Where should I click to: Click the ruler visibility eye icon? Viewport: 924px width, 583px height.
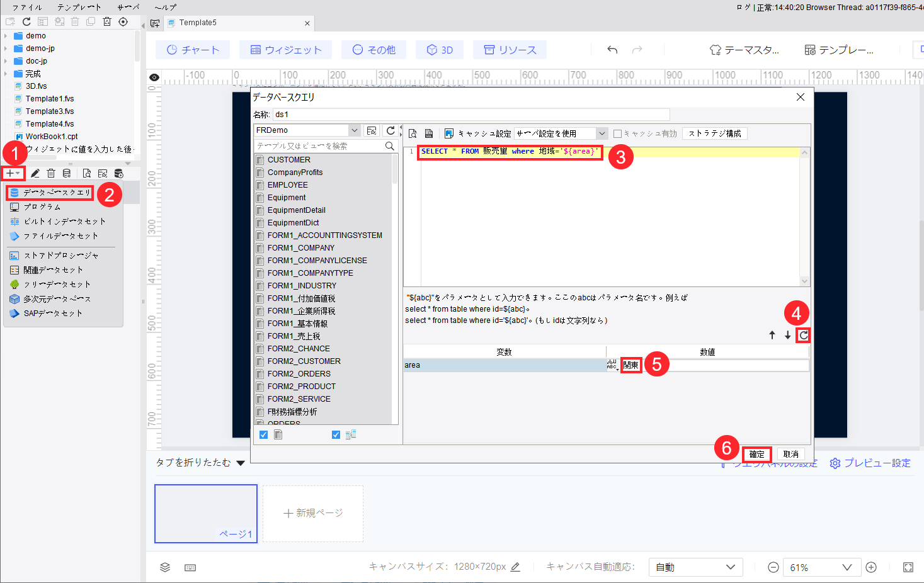click(x=154, y=77)
